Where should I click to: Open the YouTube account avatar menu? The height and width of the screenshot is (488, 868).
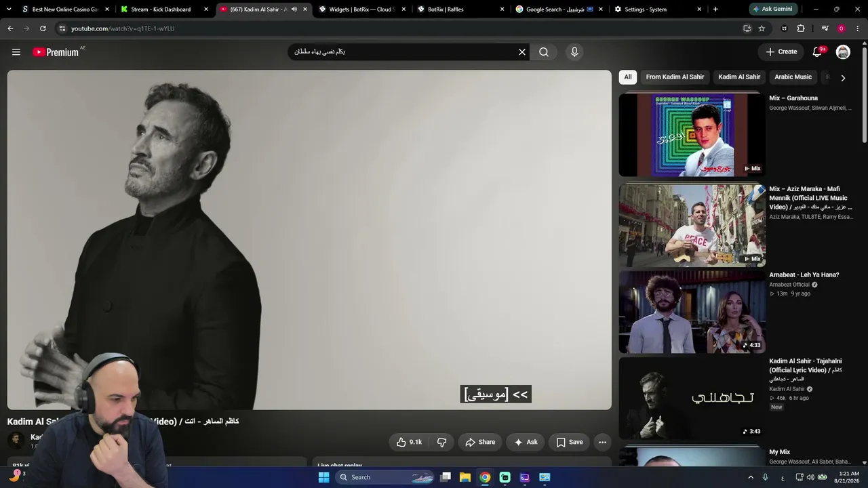(843, 52)
